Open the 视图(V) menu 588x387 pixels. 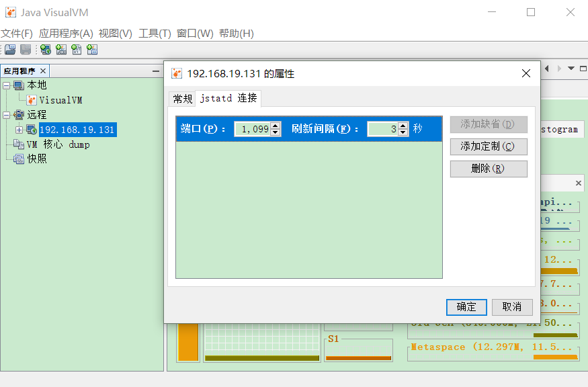[x=116, y=34]
